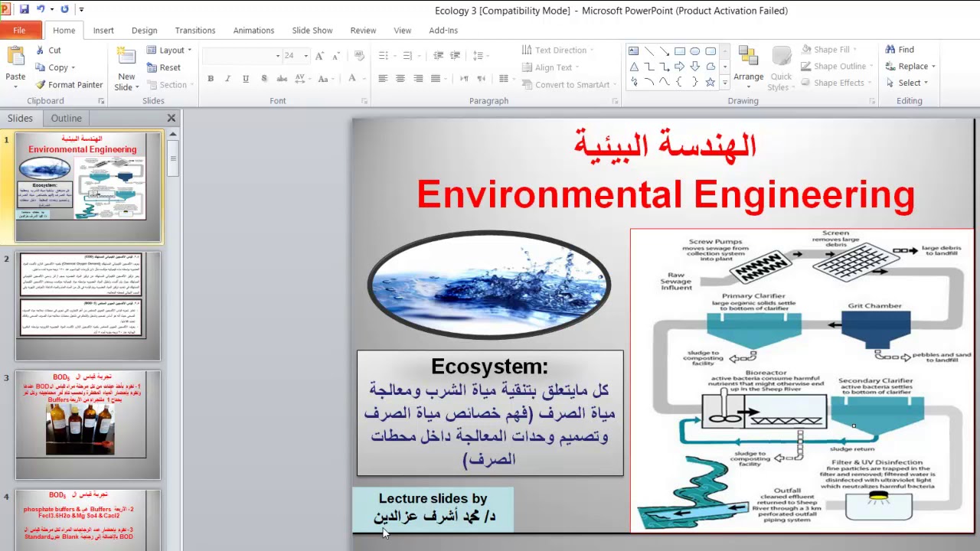Choose the 5-point Star shape
Image resolution: width=980 pixels, height=551 pixels.
click(x=710, y=82)
